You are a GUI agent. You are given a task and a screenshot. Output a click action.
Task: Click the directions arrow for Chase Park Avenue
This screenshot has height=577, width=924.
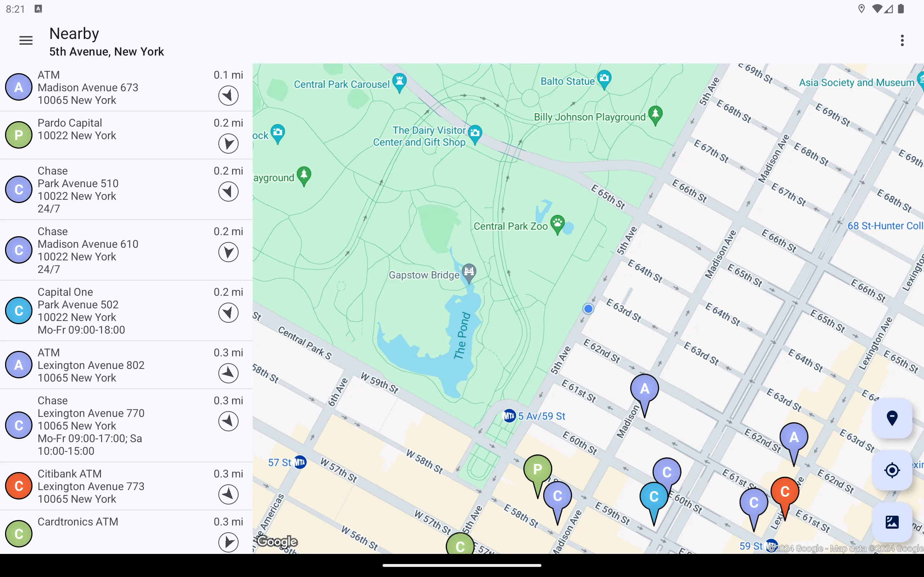[x=228, y=191]
